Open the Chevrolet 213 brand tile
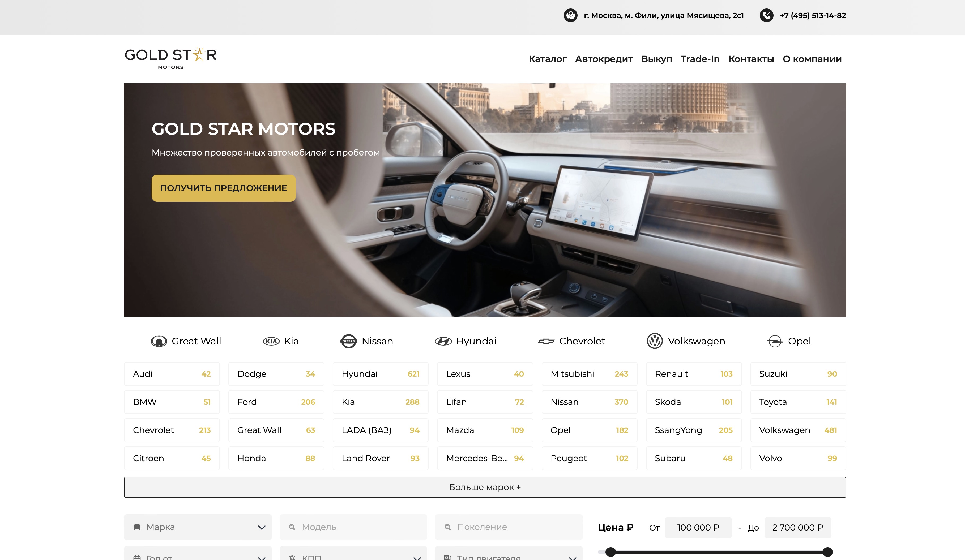This screenshot has width=965, height=560. pyautogui.click(x=172, y=430)
